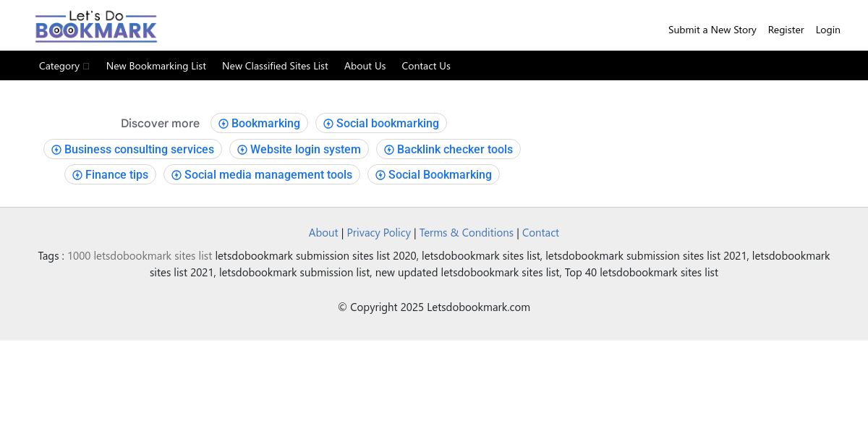Click arrow icon beside Finance tips
This screenshot has height=434, width=868.
77,175
